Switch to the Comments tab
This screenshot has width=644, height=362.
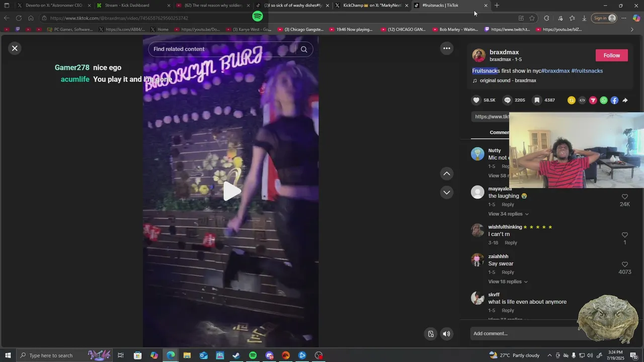(499, 132)
